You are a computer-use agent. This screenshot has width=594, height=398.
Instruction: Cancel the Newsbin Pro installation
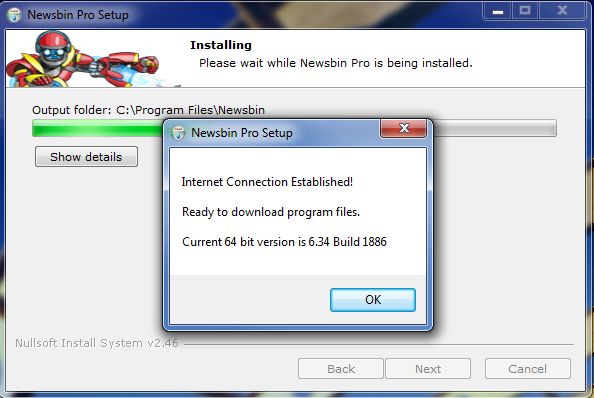coord(528,369)
